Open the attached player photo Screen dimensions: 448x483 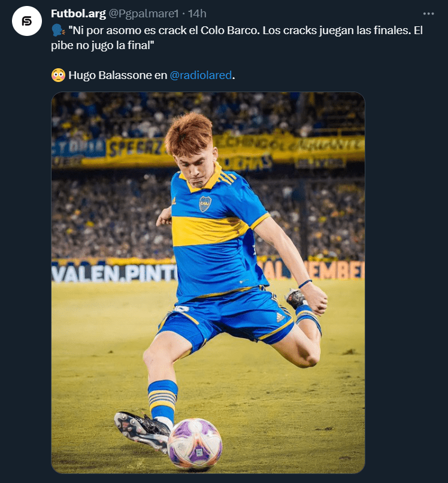pyautogui.click(x=208, y=282)
